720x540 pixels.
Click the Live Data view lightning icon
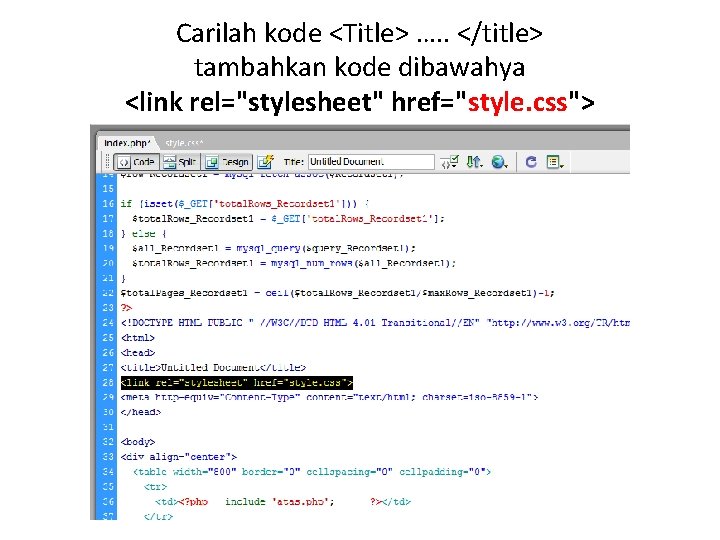265,162
